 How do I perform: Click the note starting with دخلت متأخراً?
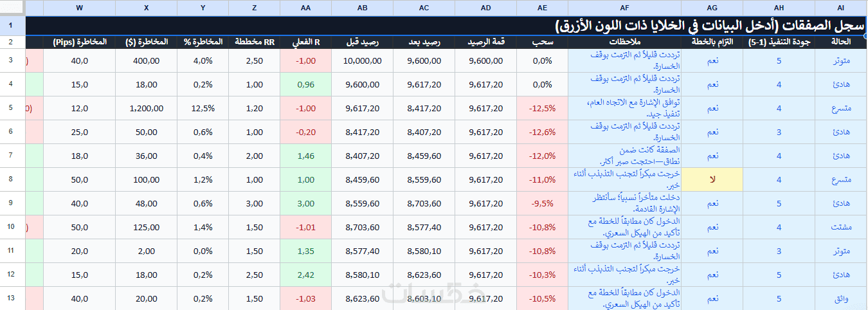[x=624, y=203]
